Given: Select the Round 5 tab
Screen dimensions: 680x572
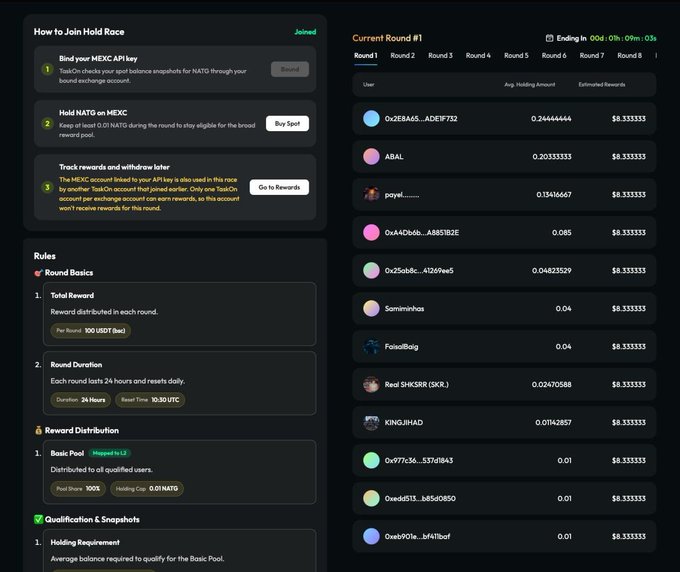Looking at the screenshot, I should [x=516, y=56].
